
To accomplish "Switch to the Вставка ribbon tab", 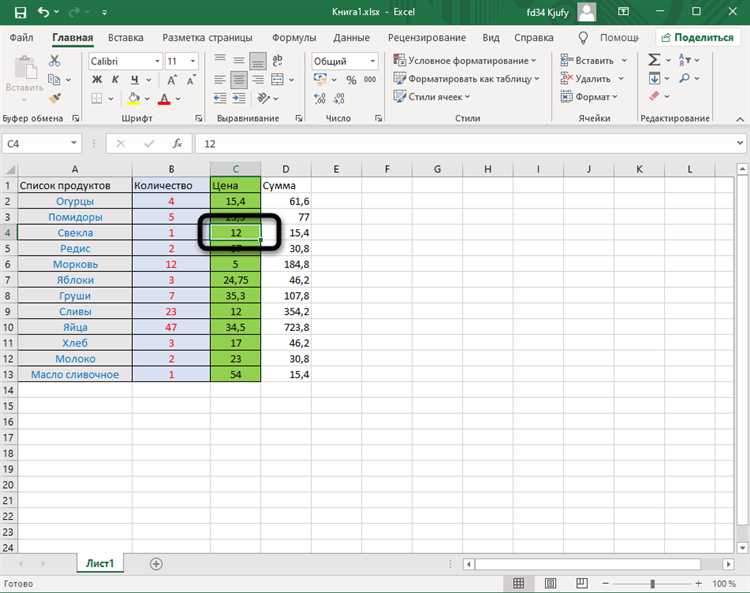I will (x=126, y=38).
